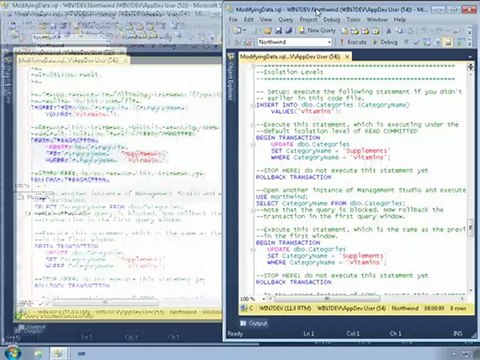This screenshot has height=360, width=480.
Task: Open the File menu
Action: (233, 20)
